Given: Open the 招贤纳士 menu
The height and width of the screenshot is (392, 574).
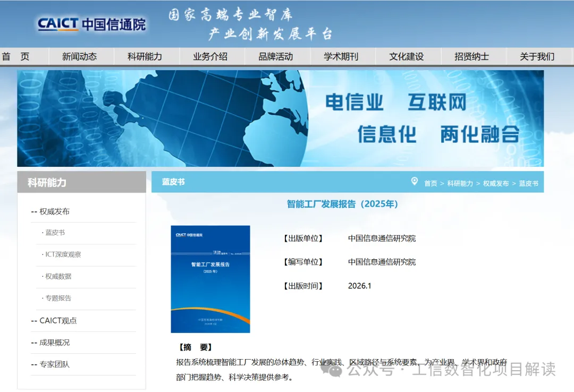Looking at the screenshot, I should click(x=471, y=56).
